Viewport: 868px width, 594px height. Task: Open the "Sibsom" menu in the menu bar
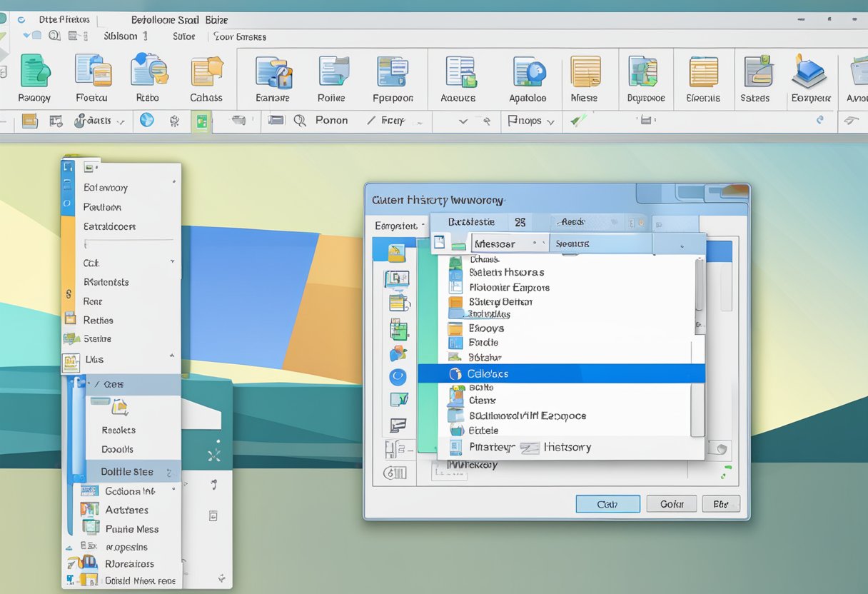coord(119,36)
